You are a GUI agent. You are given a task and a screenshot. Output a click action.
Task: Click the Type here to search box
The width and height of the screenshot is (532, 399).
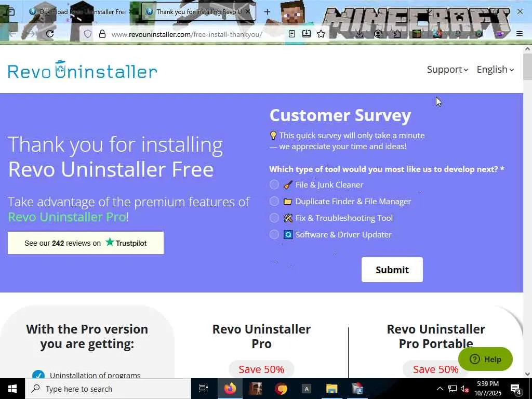(108, 389)
